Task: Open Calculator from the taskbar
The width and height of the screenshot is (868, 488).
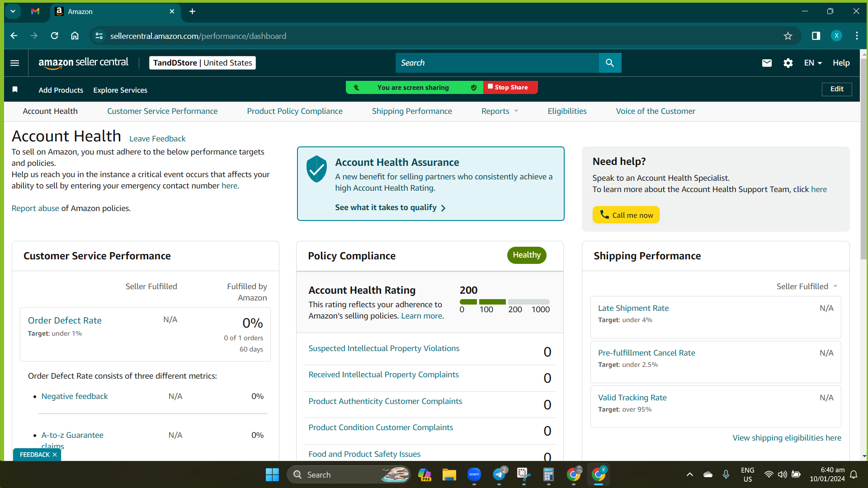Action: [x=548, y=475]
